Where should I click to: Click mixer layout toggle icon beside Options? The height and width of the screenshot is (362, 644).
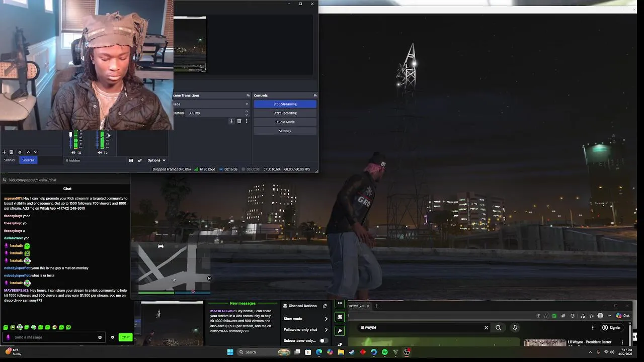tap(131, 160)
